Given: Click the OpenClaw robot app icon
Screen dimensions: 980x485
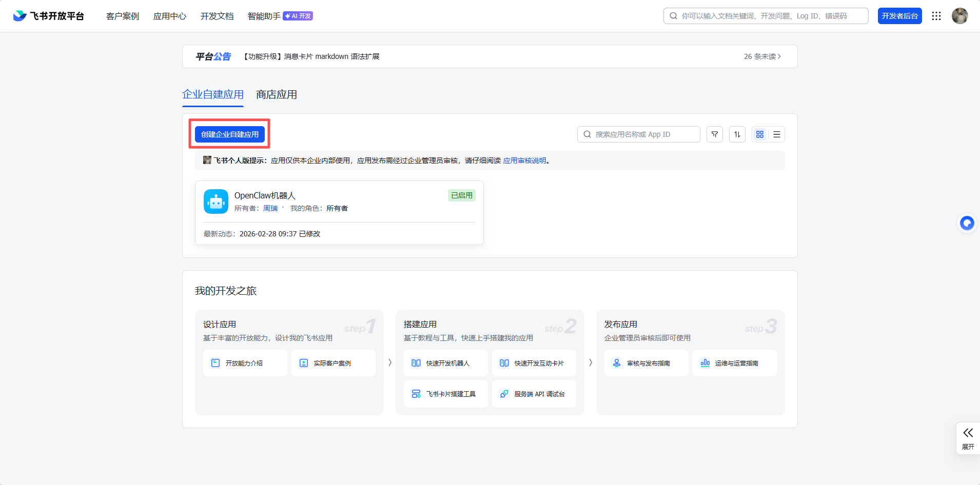Looking at the screenshot, I should click(216, 201).
